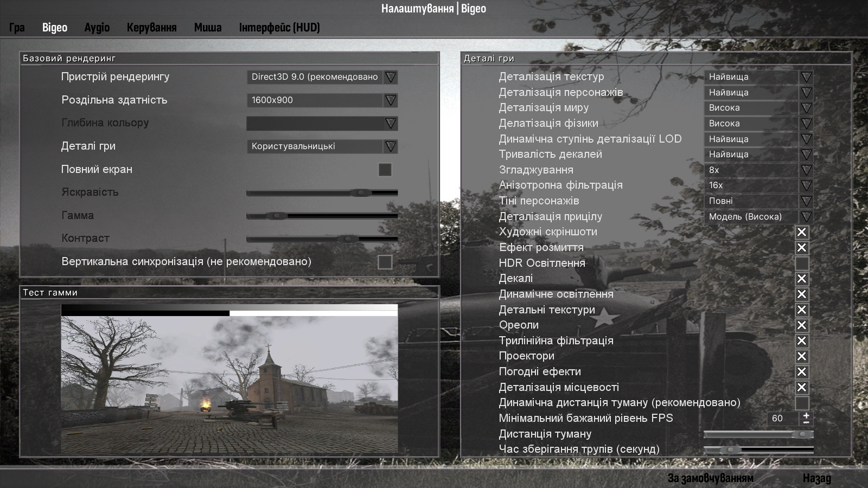Viewport: 868px width, 488px height.
Task: Enable the Повний екран checkbox
Action: (385, 170)
